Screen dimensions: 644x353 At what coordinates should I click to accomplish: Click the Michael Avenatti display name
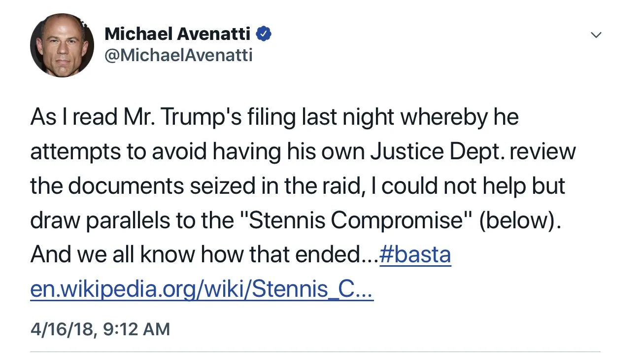coord(178,34)
